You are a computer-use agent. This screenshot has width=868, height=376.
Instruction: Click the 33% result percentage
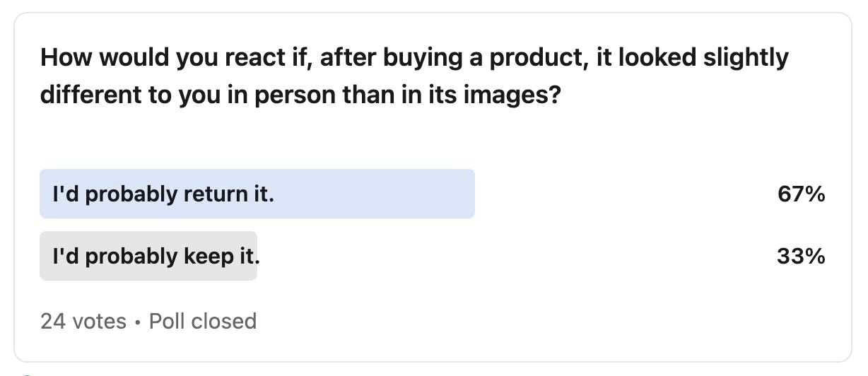pyautogui.click(x=801, y=257)
